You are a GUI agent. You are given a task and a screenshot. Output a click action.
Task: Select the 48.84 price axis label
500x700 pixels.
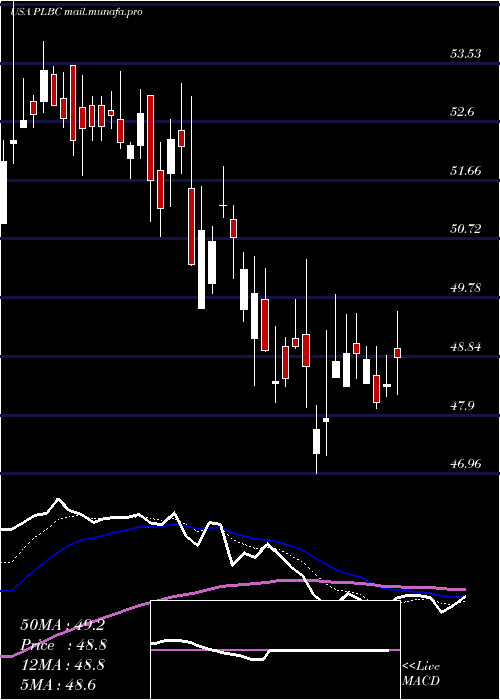coord(466,346)
